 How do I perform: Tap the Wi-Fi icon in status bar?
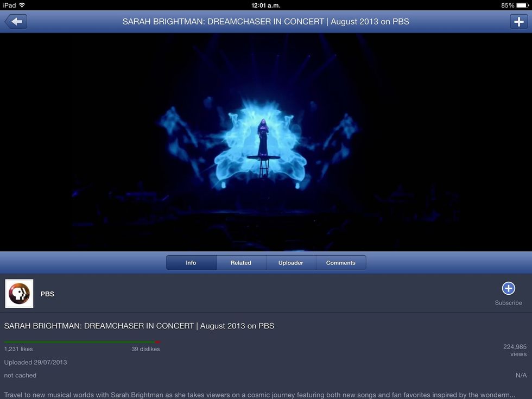pyautogui.click(x=22, y=5)
